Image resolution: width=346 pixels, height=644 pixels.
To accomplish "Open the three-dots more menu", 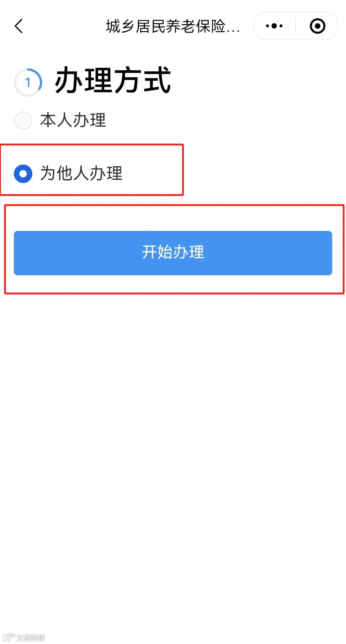I will [x=274, y=26].
